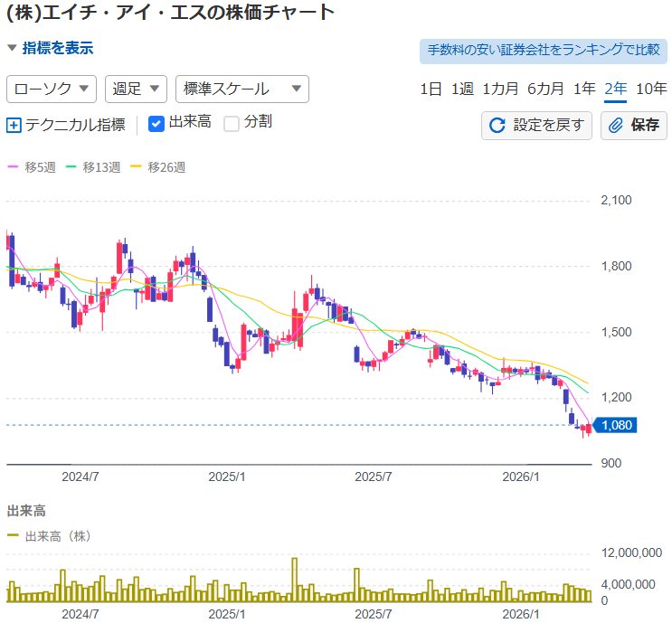The image size is (672, 623).
Task: Click the tallest volume bar in 出来高 chart
Action: 295,579
